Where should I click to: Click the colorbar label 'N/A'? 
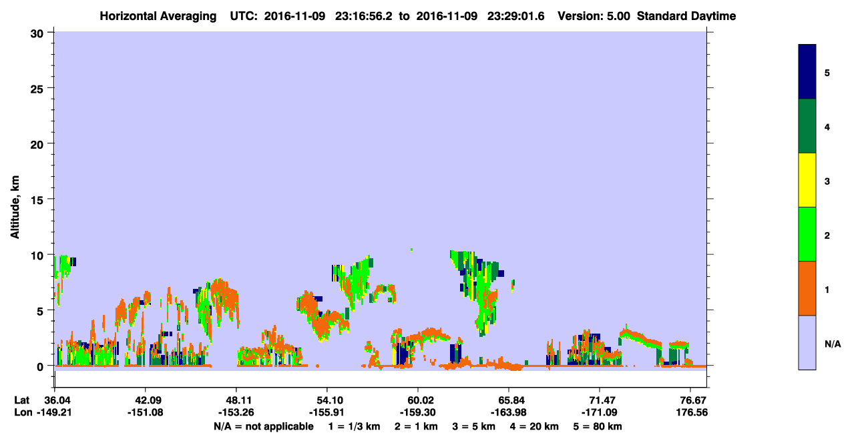832,344
